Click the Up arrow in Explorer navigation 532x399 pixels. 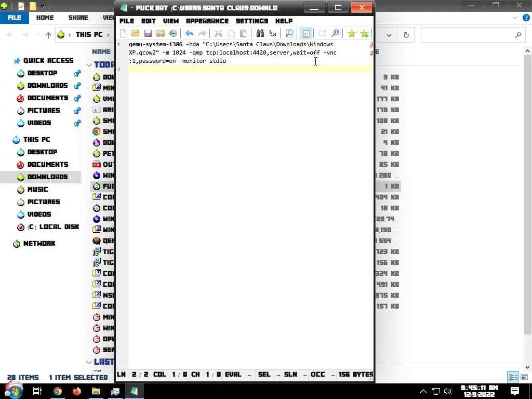point(48,35)
